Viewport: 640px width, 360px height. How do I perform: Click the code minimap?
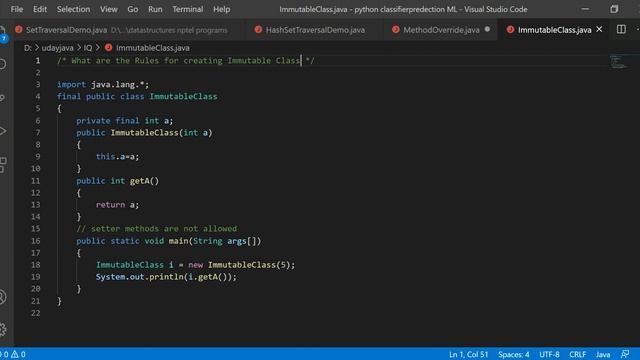tap(619, 62)
